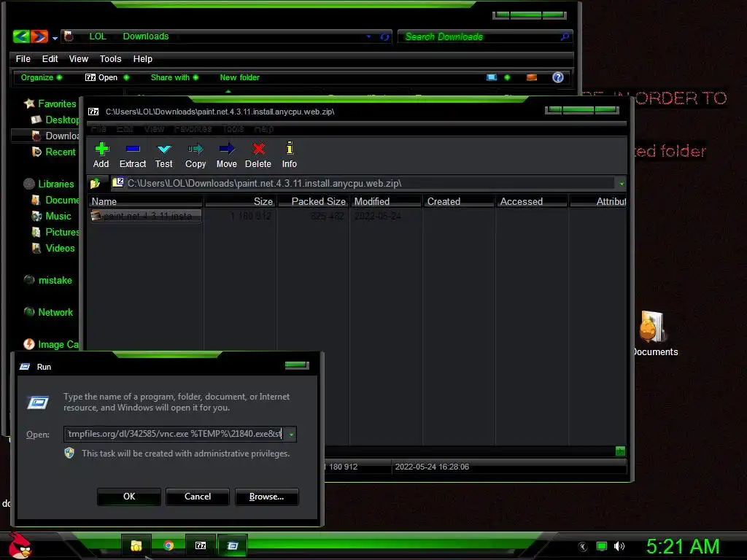Click the search magnifier in Explorer
747x560 pixels.
pyautogui.click(x=565, y=36)
